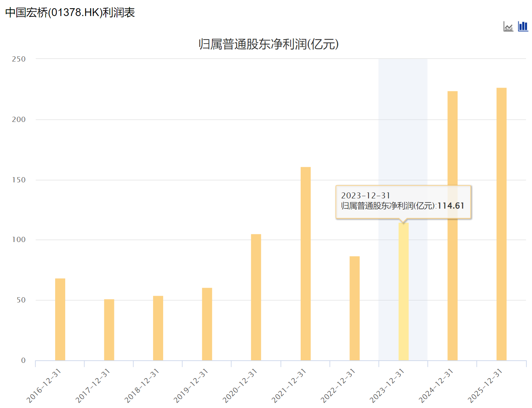Select the 2019-12-31 profit bar

[207, 324]
